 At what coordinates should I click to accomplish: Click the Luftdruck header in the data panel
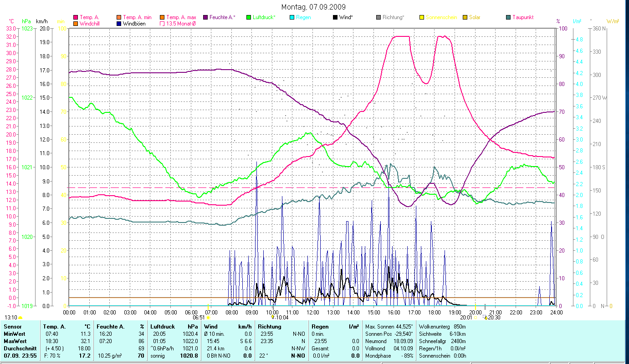[162, 327]
